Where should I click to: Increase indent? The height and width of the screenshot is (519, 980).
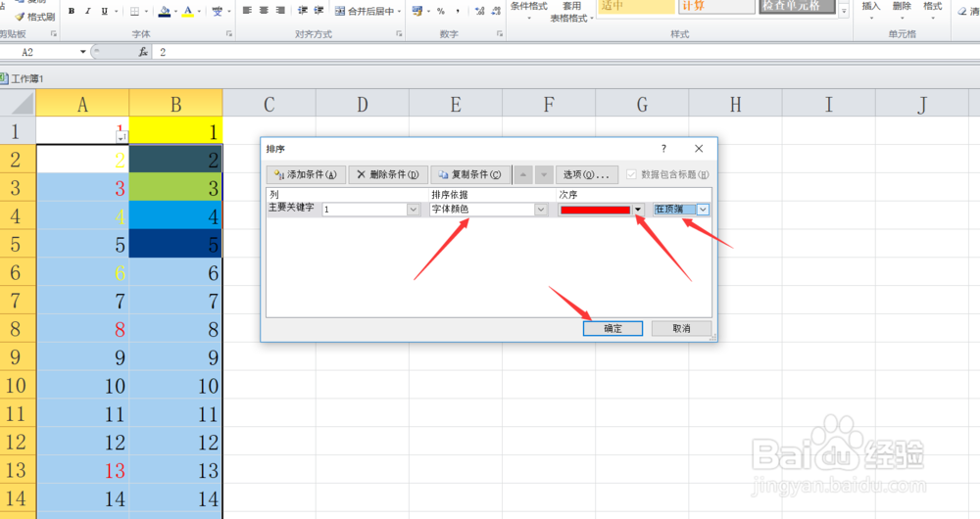click(318, 11)
